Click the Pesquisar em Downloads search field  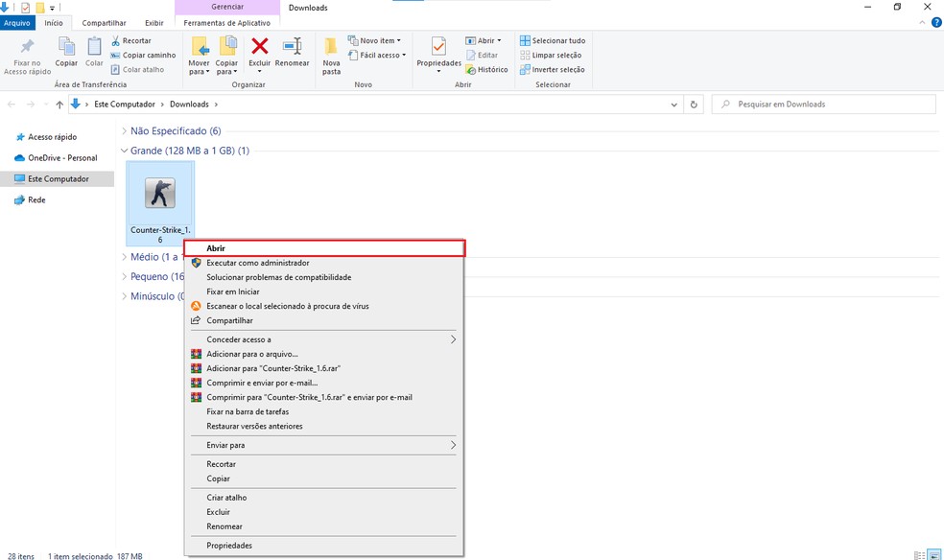[x=825, y=105]
